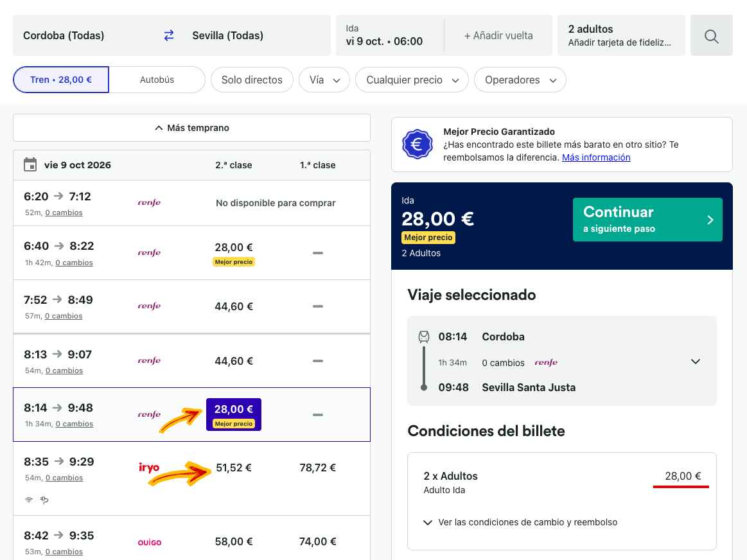
Task: Open 0 cambios link on the 8:42 trip
Action: click(64, 552)
